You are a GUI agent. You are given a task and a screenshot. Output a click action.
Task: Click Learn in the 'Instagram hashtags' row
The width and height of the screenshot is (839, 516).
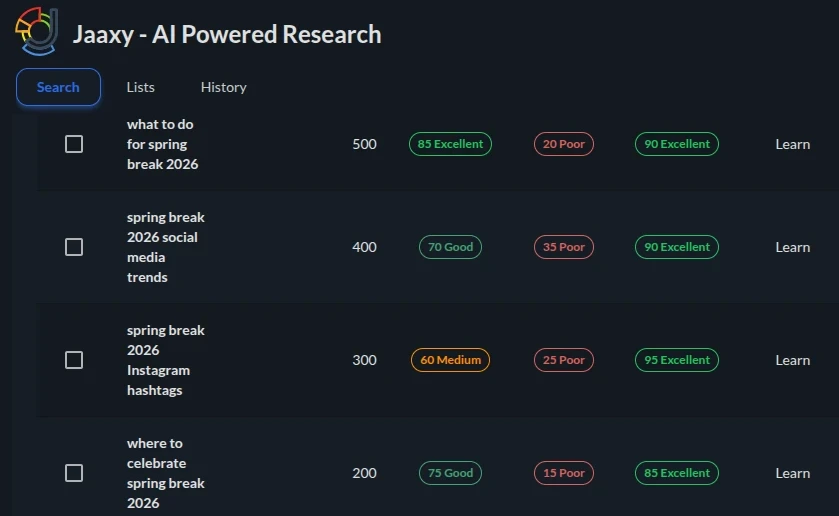click(792, 360)
